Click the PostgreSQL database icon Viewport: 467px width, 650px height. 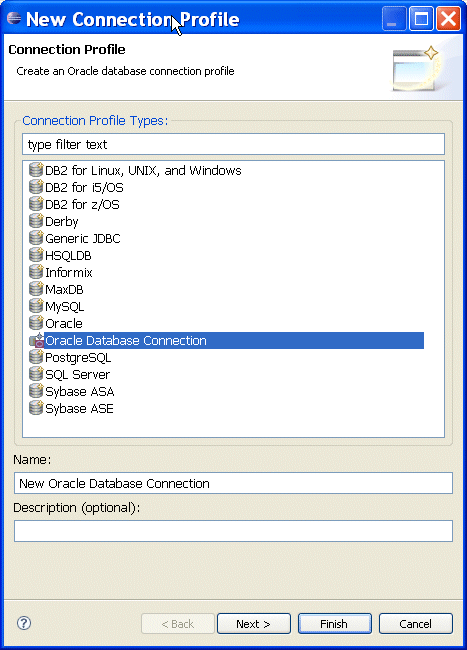pyautogui.click(x=36, y=357)
